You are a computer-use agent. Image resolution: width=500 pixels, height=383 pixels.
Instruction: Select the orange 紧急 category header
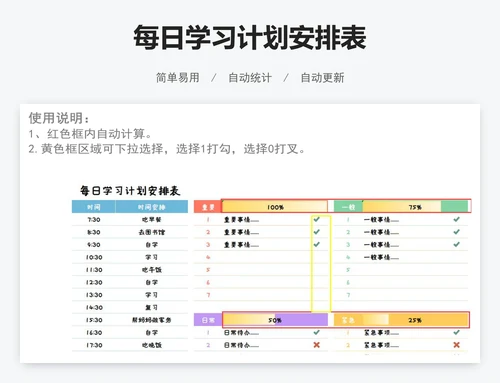coord(348,320)
